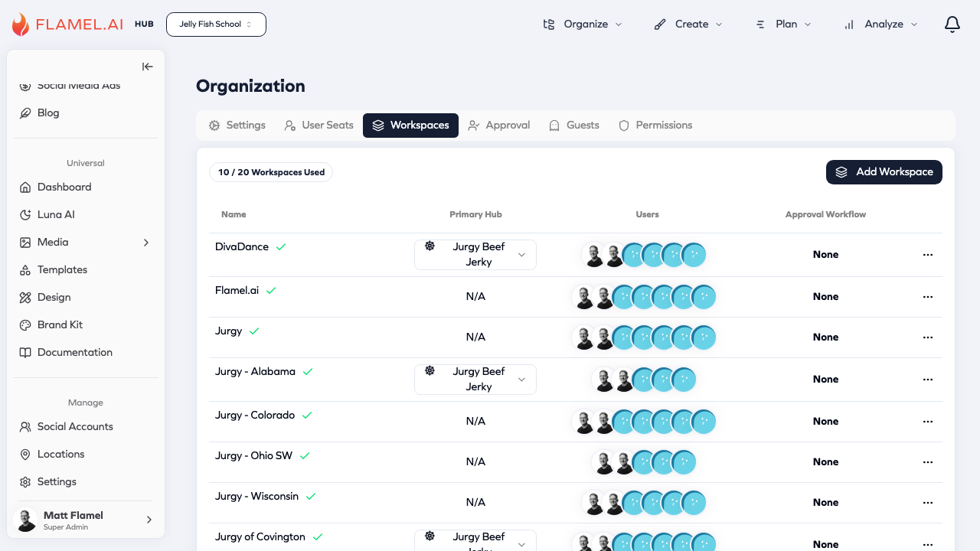The width and height of the screenshot is (980, 551).
Task: Switch to the Approval tab
Action: (x=499, y=126)
